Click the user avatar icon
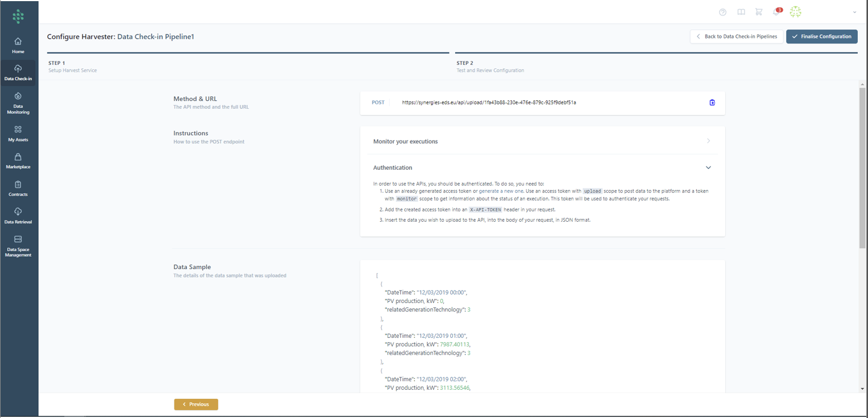The width and height of the screenshot is (868, 418). coord(795,12)
